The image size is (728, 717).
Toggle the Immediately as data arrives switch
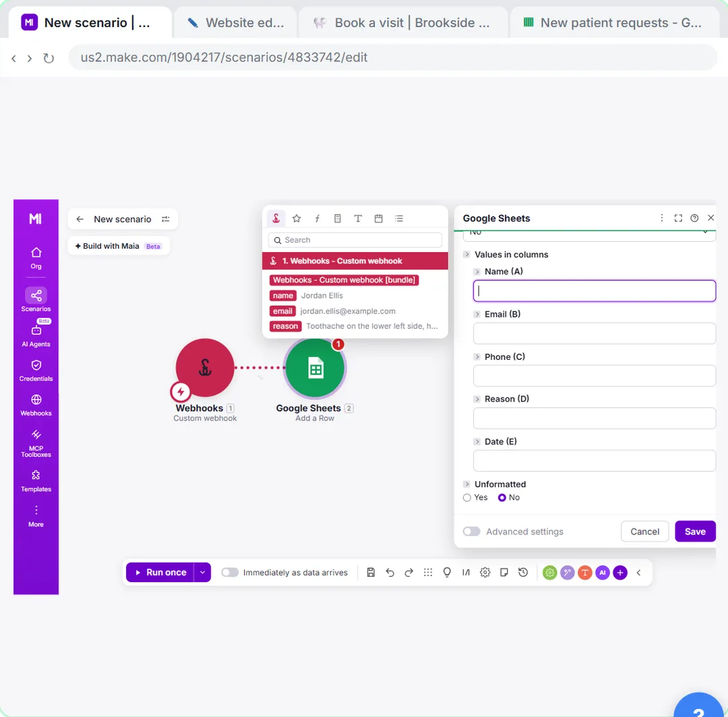click(230, 572)
